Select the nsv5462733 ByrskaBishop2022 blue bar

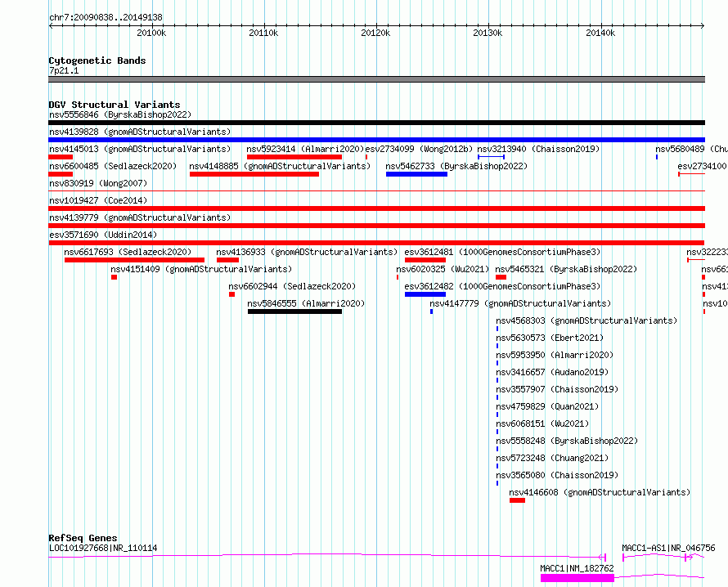click(416, 174)
